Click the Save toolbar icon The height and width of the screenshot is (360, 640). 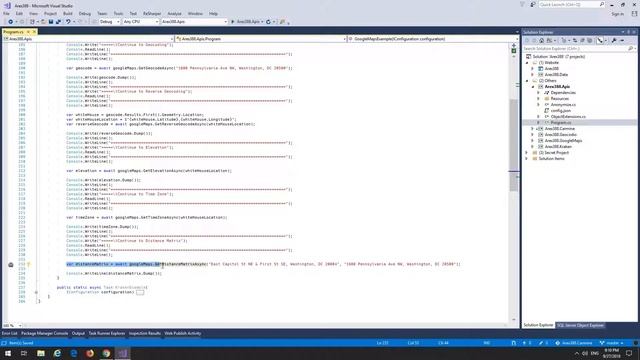click(51, 22)
